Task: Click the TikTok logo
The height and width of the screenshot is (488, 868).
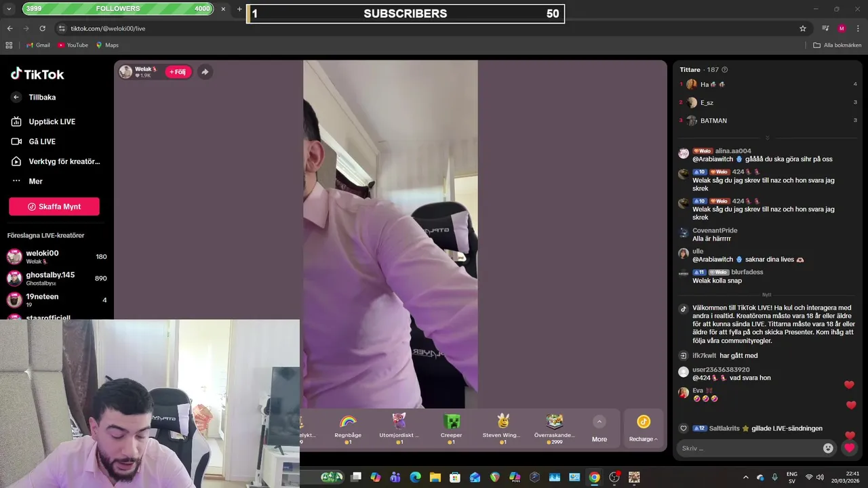Action: pyautogui.click(x=37, y=74)
